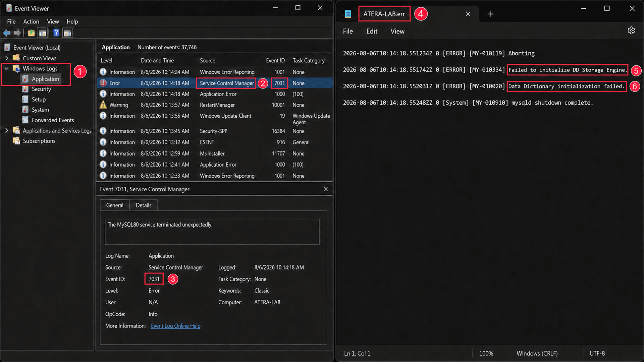Viewport: 644px width, 362px height.
Task: Click the Information icon on the Security-SPP row
Action: [103, 131]
